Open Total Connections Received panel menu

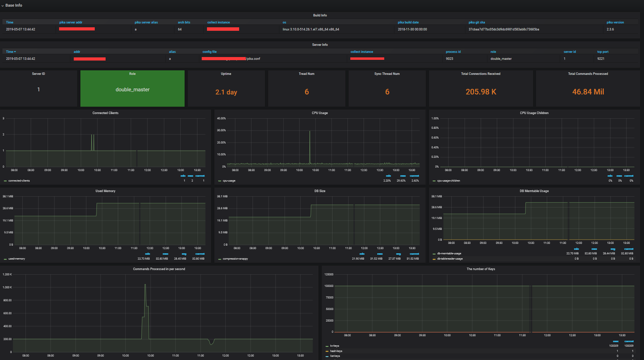(x=480, y=74)
